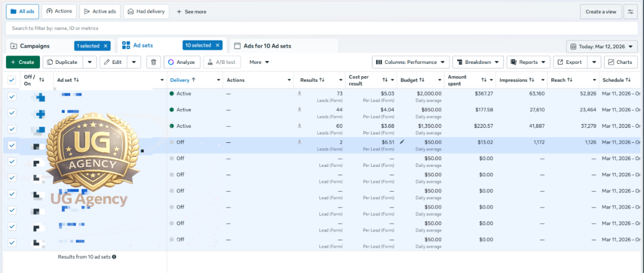This screenshot has width=644, height=273.
Task: Toggle the select-all header checkbox
Action: pyautogui.click(x=12, y=80)
